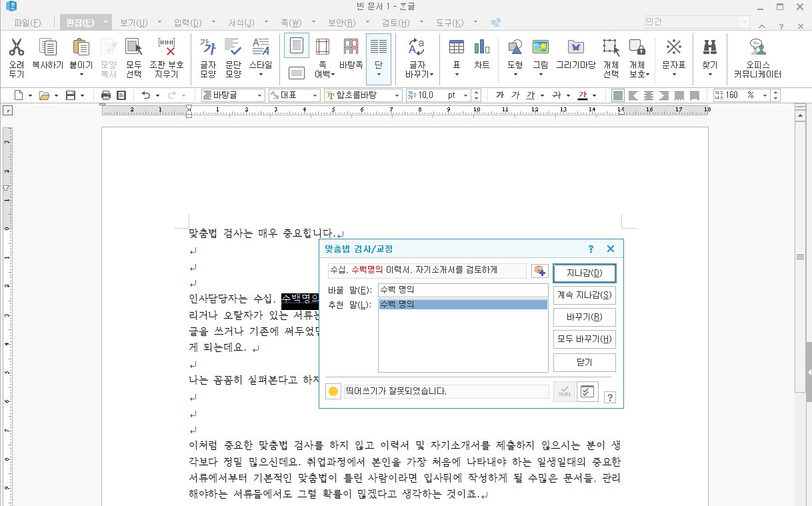Viewport: 812px width, 506px height.
Task: Click the 스타일 icon on the toolbar
Action: (x=261, y=52)
